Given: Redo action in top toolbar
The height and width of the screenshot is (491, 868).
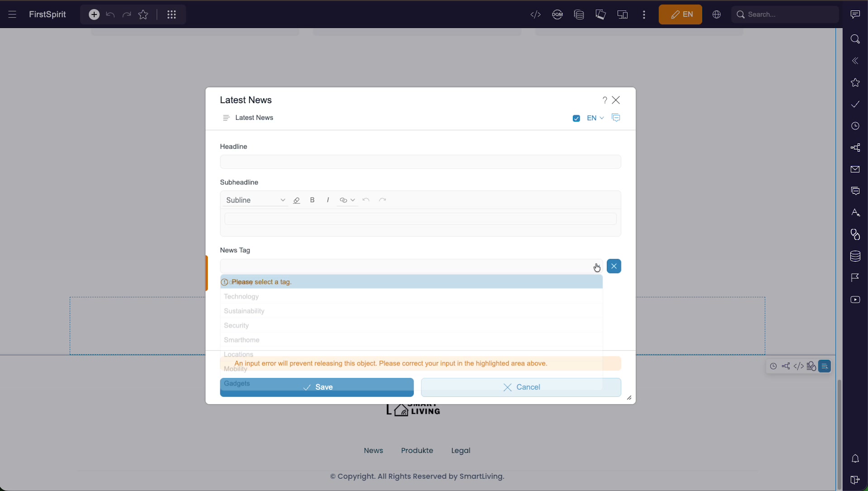Looking at the screenshot, I should 127,14.
